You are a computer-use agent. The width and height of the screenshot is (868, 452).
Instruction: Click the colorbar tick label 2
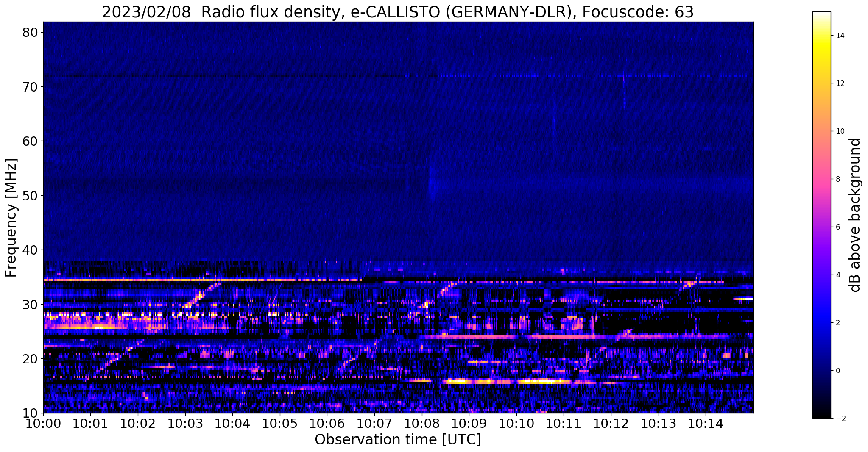838,323
